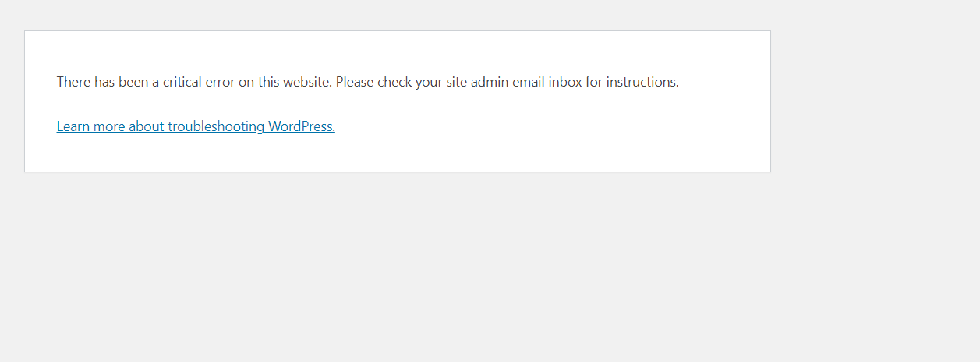Click the critical error message text
The height and width of the screenshot is (362, 980).
point(367,82)
